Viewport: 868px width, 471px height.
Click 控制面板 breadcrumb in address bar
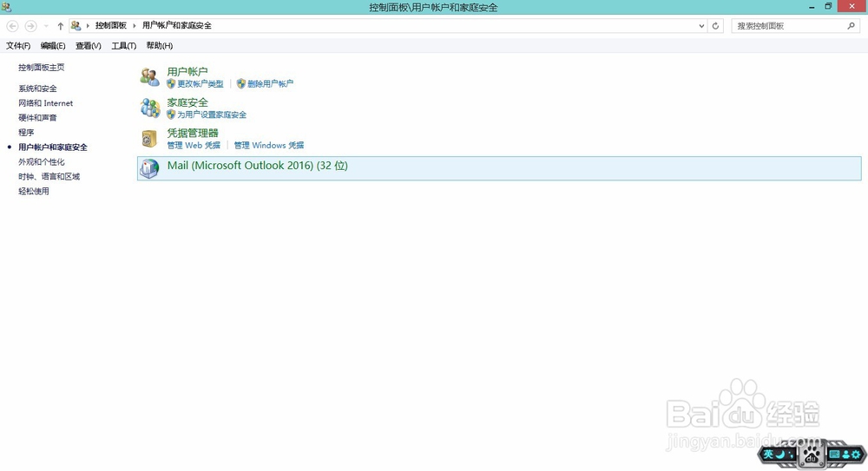tap(111, 25)
